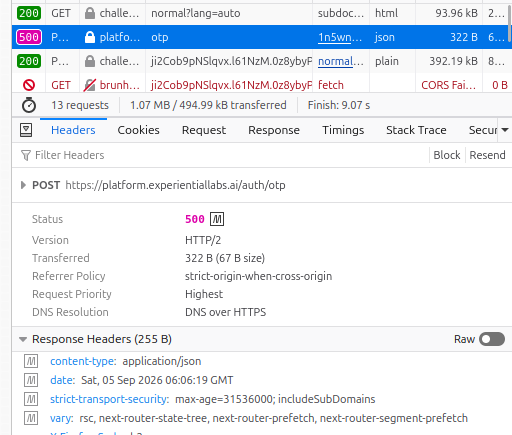Viewport: 512px width, 435px height.
Task: Toggle Raw response headers switch
Action: (x=492, y=339)
